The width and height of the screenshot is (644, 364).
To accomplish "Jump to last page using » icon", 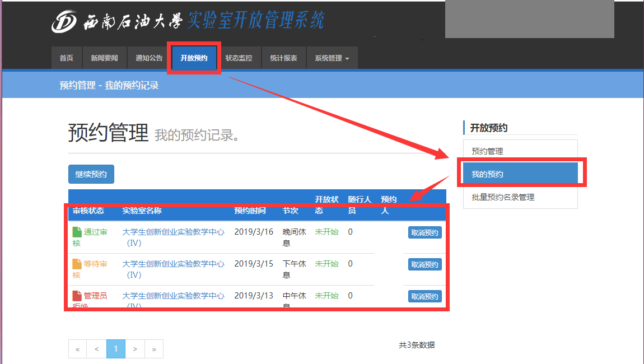I will tap(153, 348).
